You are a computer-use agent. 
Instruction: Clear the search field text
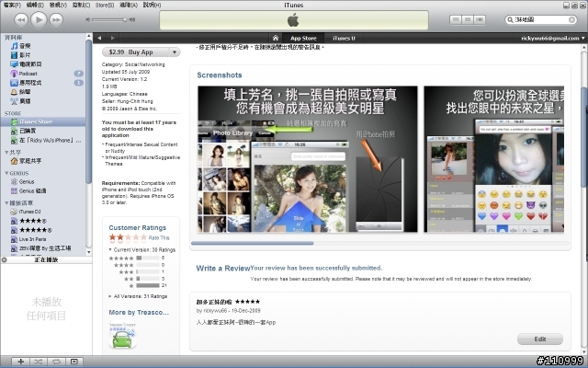571,19
